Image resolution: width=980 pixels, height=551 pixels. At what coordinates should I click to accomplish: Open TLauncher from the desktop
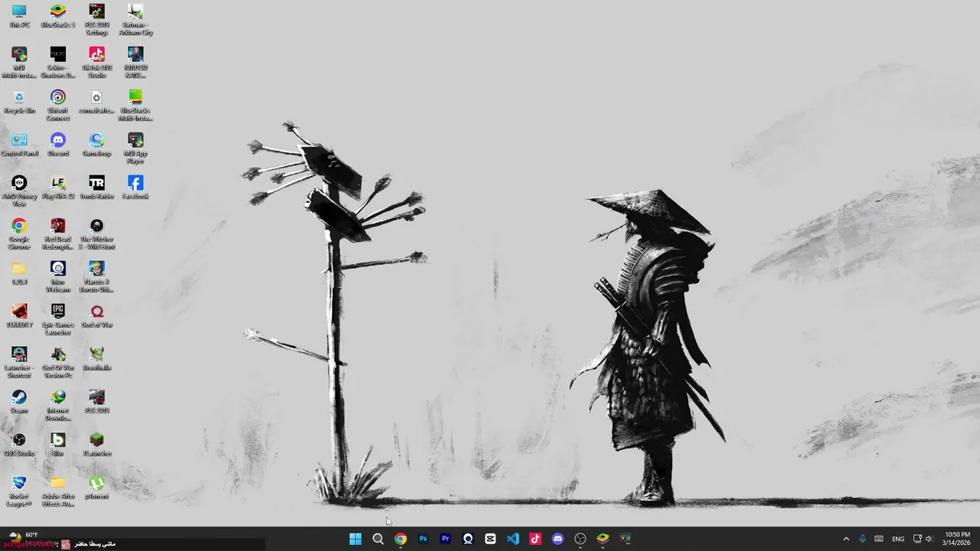96,445
